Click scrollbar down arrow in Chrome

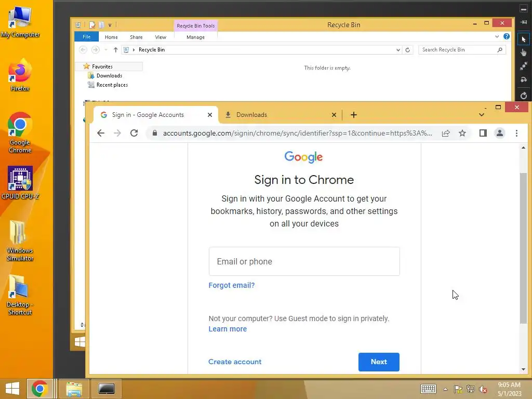coord(523,369)
